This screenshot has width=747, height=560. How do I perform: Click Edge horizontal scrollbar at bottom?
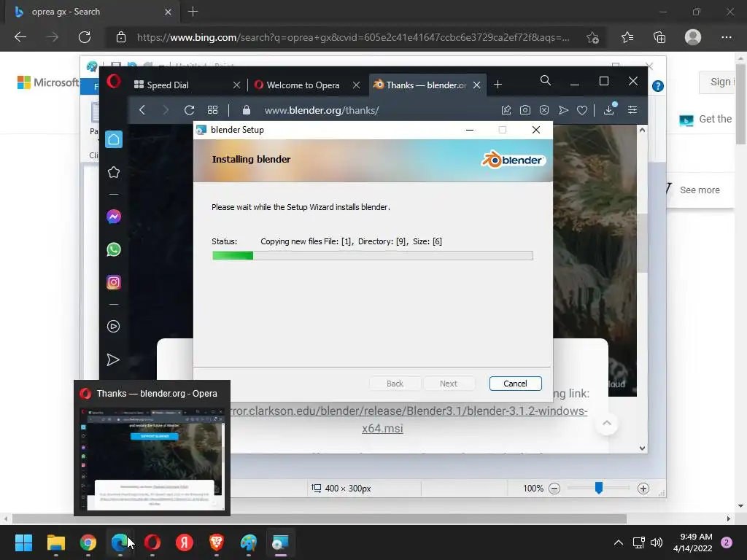coord(320,518)
